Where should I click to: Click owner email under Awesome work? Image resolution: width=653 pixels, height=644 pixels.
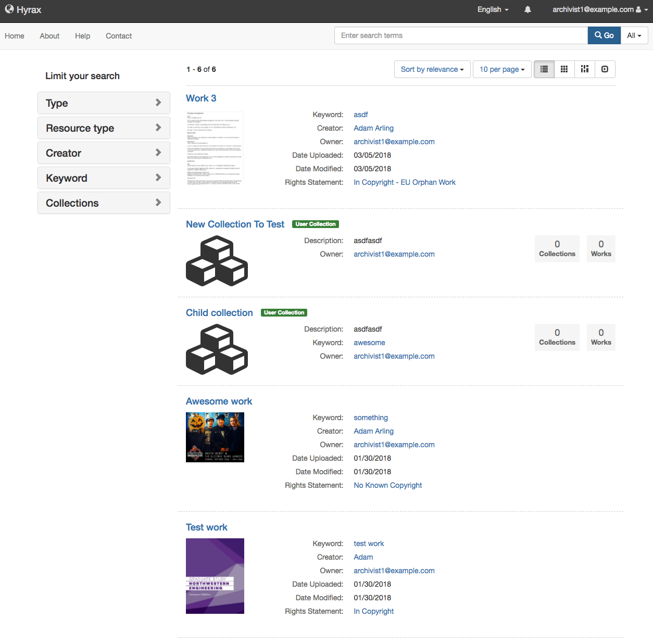pos(394,445)
